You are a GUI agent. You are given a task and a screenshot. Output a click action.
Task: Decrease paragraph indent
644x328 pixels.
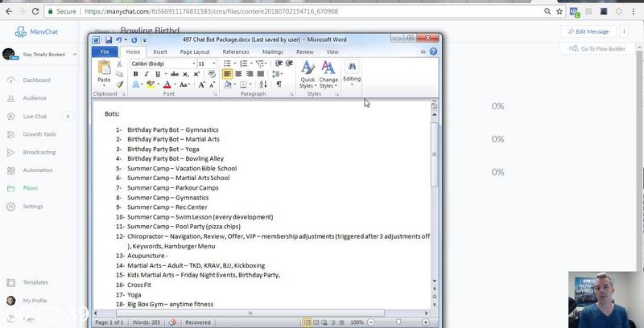pos(279,64)
